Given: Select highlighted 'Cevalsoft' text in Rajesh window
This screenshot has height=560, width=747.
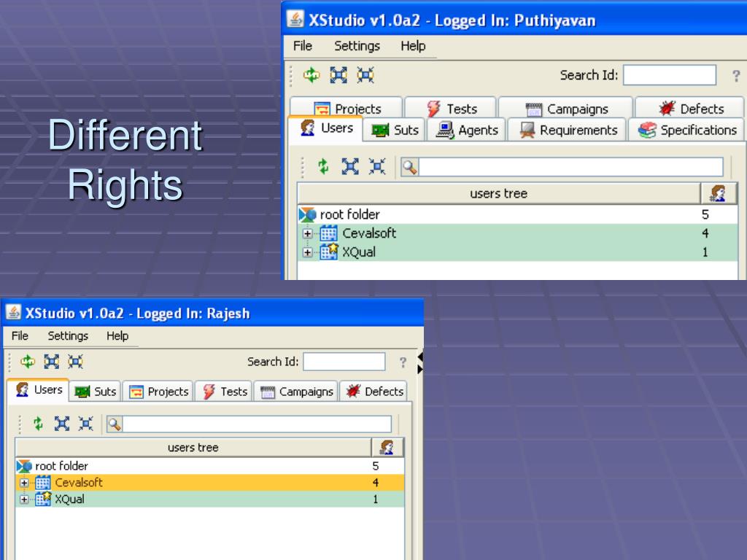Looking at the screenshot, I should (79, 483).
